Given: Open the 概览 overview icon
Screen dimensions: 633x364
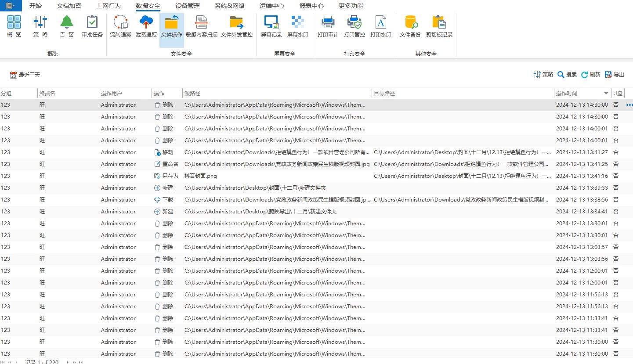Looking at the screenshot, I should [14, 26].
